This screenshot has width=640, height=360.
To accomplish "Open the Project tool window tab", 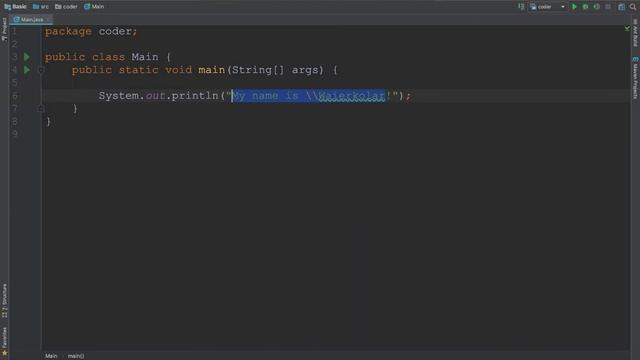I will [4, 29].
